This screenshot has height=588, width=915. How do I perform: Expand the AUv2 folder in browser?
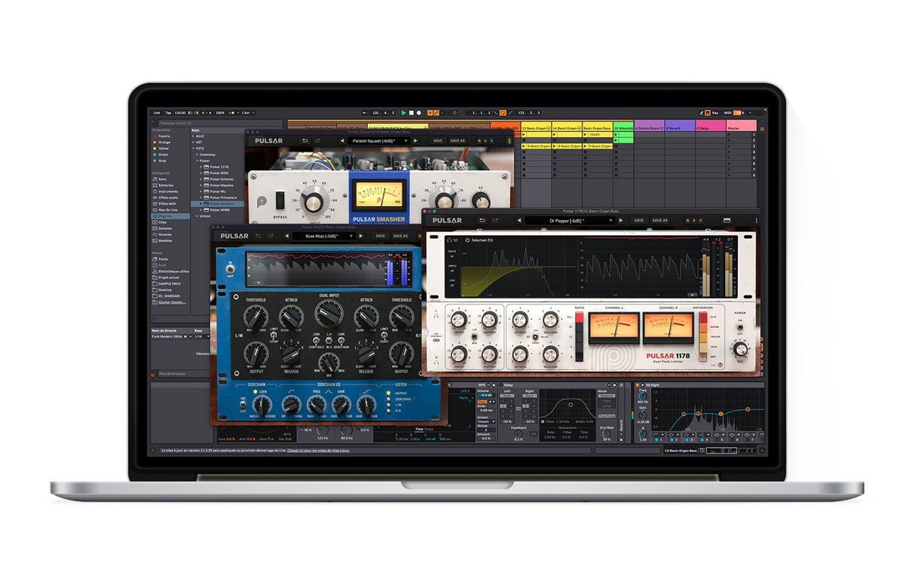[x=194, y=136]
